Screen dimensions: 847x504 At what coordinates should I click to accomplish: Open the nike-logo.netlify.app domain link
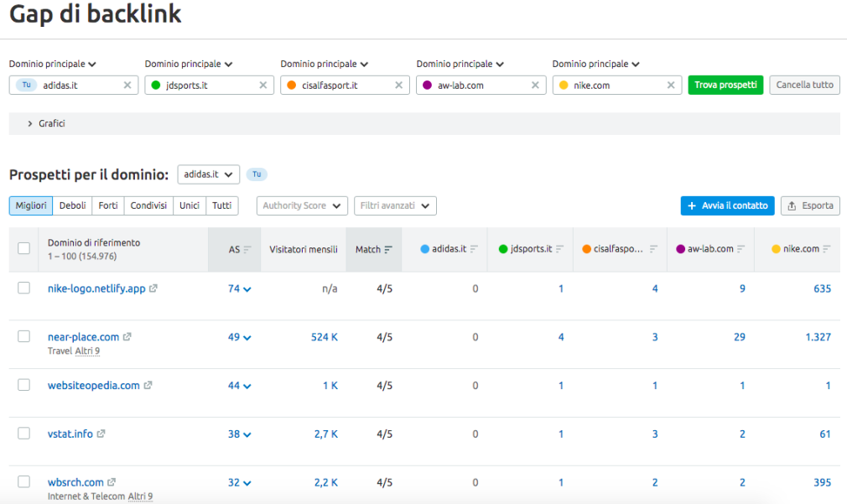pyautogui.click(x=96, y=288)
